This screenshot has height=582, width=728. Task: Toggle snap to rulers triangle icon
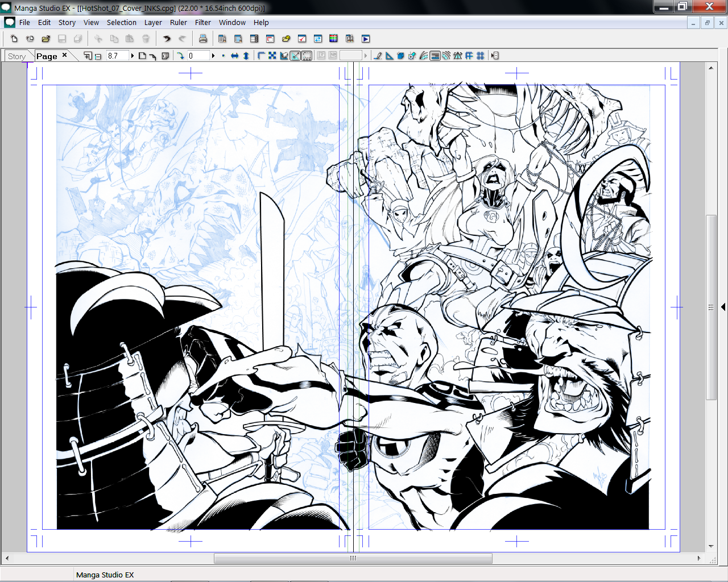[x=389, y=56]
